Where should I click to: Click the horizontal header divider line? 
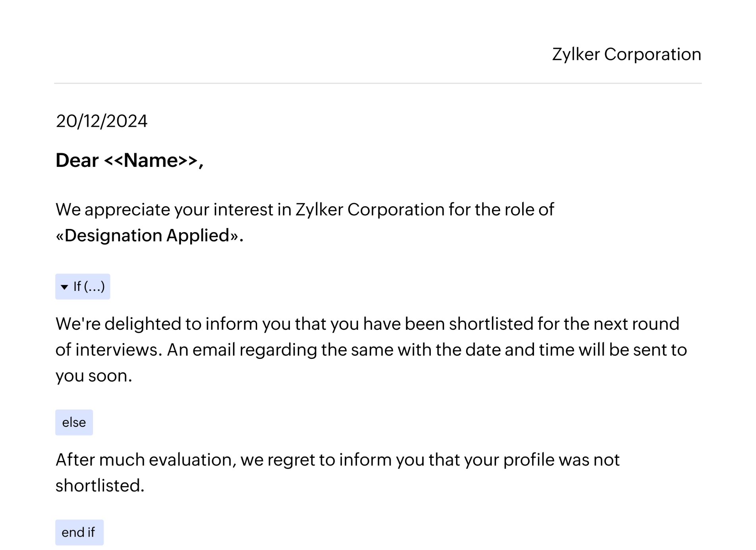point(378,83)
